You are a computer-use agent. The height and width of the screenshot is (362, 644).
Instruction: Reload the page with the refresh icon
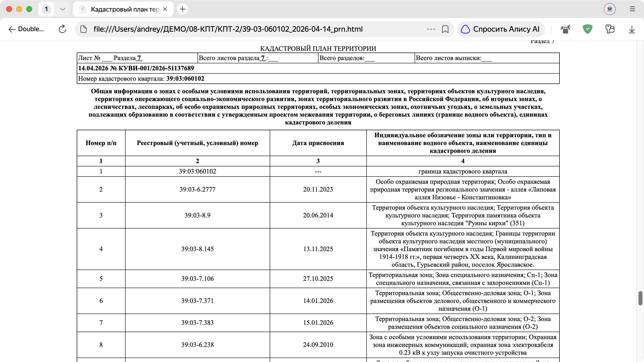(x=62, y=29)
